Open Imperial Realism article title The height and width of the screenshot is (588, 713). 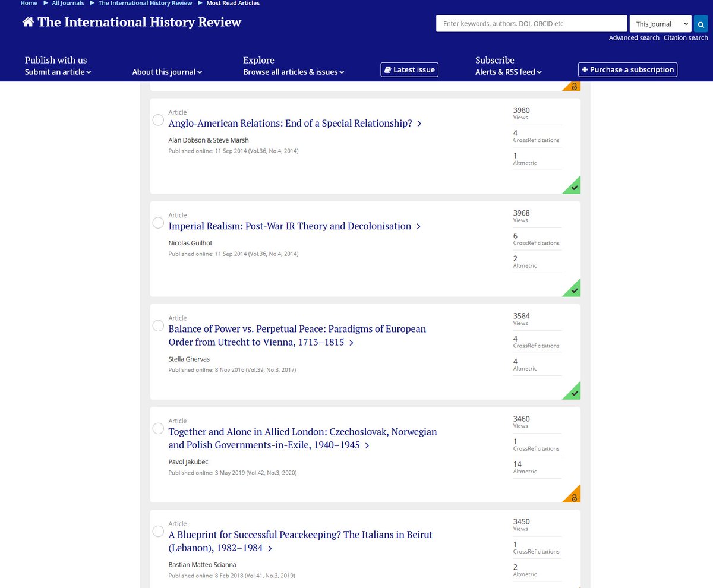(x=294, y=226)
